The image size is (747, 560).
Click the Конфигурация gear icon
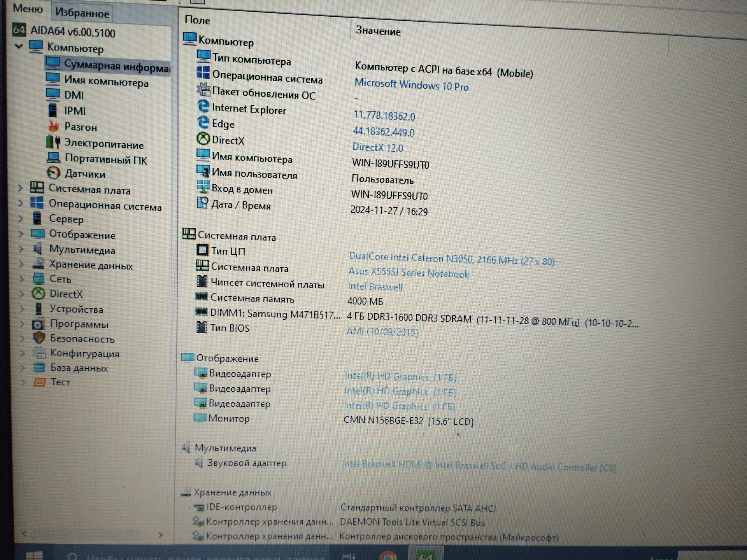tap(39, 352)
